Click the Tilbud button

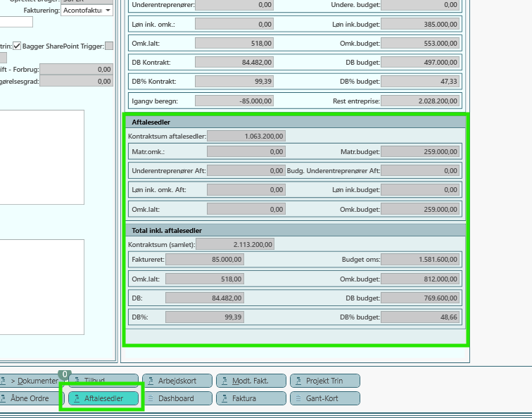click(x=103, y=381)
